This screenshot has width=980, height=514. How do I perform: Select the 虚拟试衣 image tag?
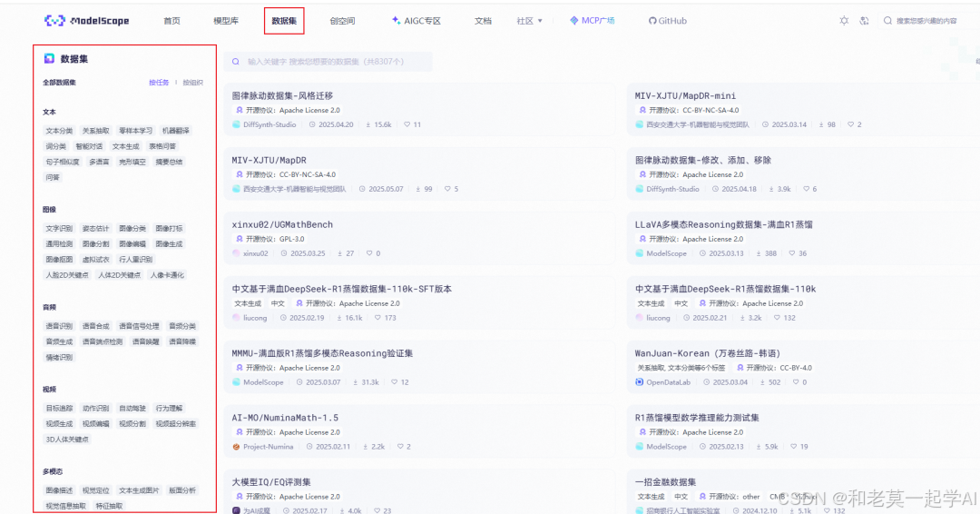95,260
